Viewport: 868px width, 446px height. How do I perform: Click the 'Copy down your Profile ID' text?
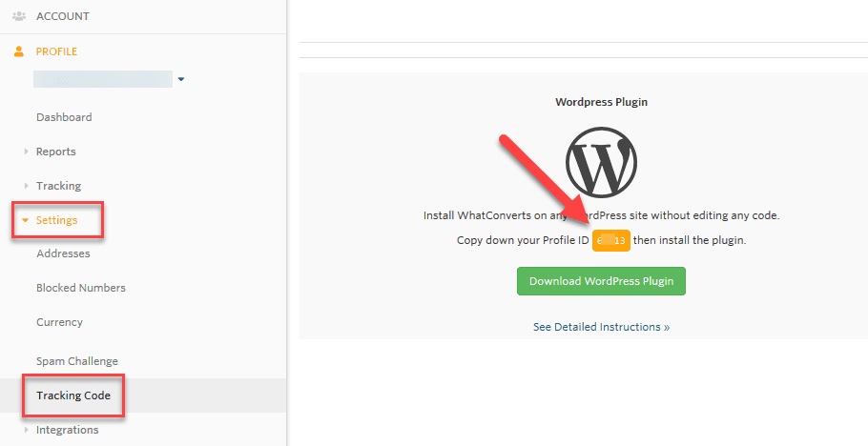[523, 241]
